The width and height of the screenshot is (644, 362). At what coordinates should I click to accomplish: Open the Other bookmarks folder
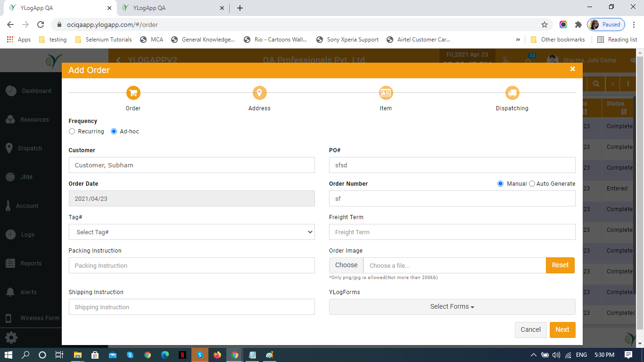click(x=558, y=40)
